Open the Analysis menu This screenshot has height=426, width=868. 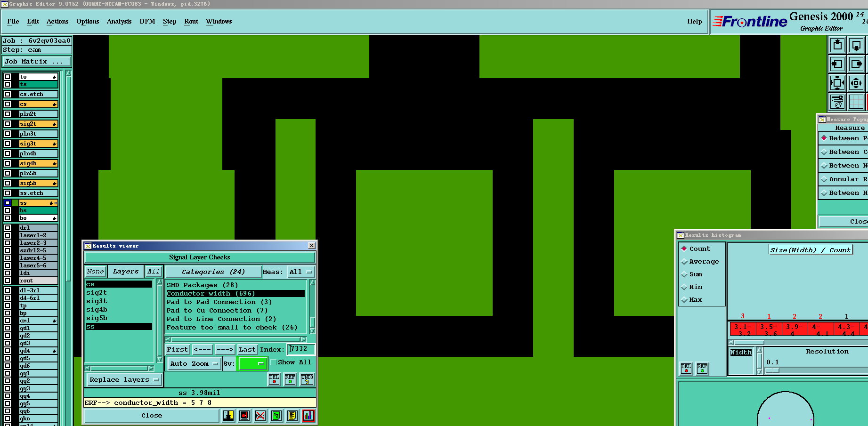click(x=119, y=21)
